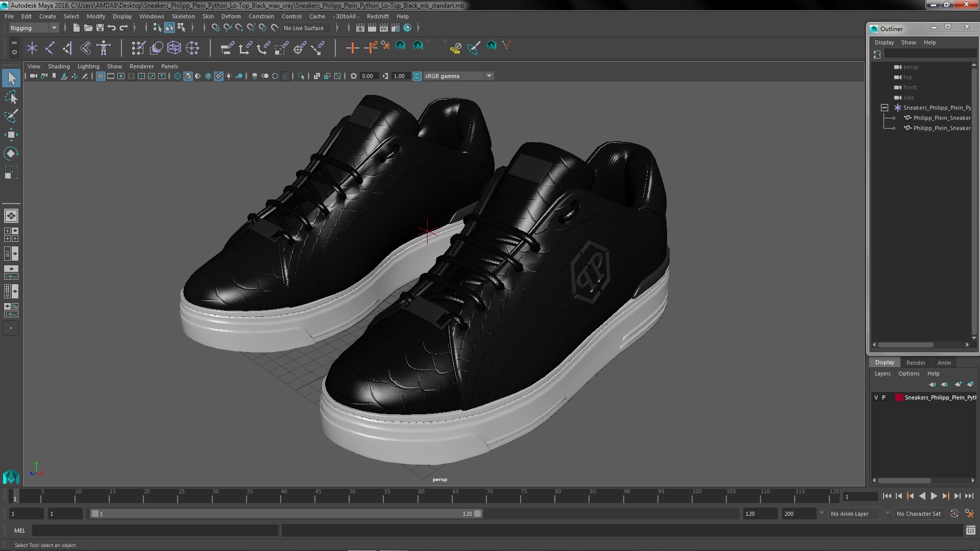Click the layer's red color swatch
The width and height of the screenshot is (980, 551).
(x=899, y=397)
